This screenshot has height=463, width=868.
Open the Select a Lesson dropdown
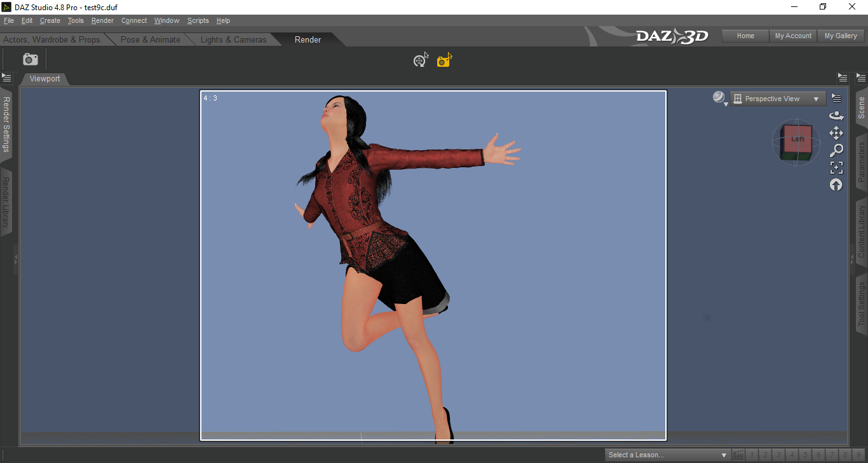[667, 455]
